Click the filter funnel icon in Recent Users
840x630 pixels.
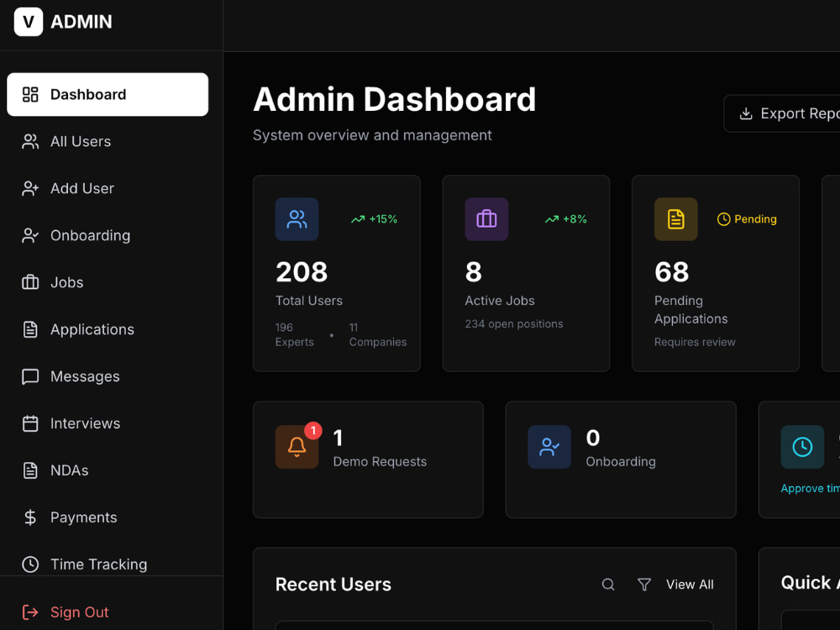[x=644, y=585]
